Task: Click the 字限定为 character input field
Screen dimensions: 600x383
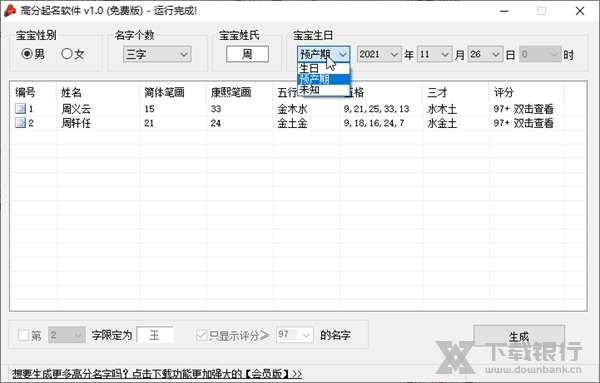Action: pos(155,335)
